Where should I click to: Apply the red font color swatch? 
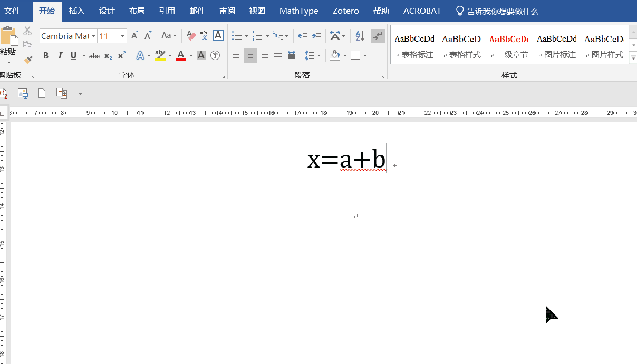tap(181, 55)
